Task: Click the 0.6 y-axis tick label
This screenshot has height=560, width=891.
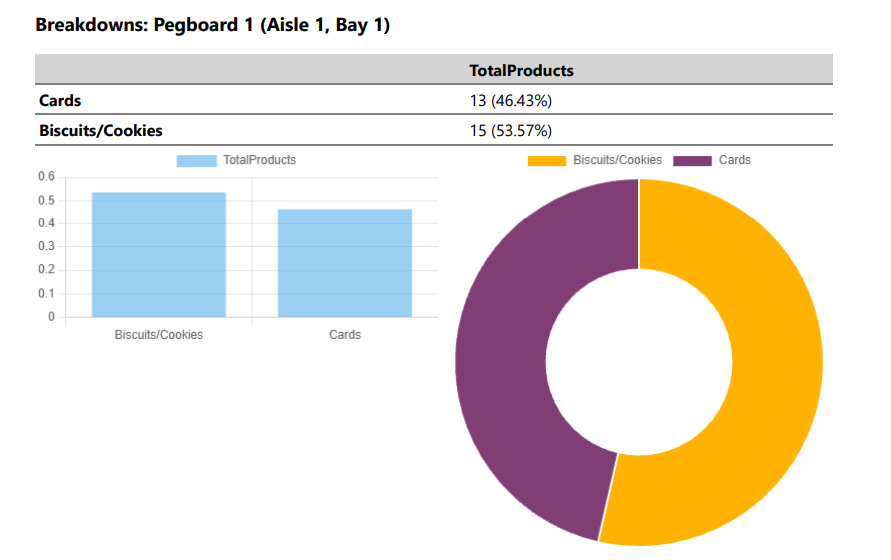Action: pos(46,177)
